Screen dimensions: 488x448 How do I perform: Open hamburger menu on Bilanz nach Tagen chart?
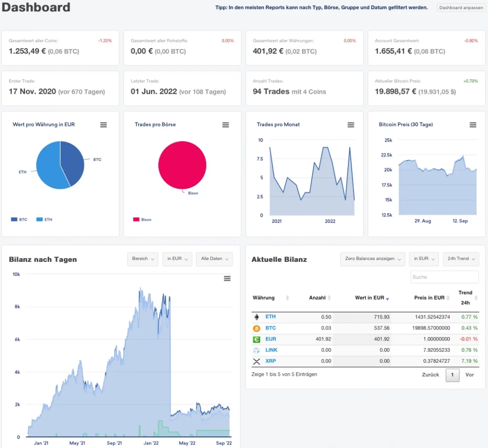point(227,279)
